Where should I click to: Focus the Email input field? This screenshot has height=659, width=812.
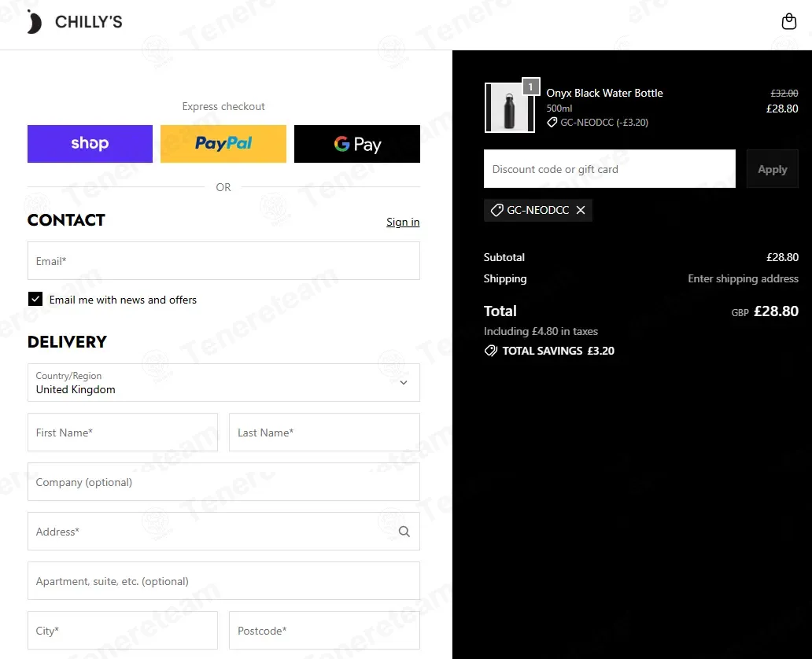coord(223,261)
